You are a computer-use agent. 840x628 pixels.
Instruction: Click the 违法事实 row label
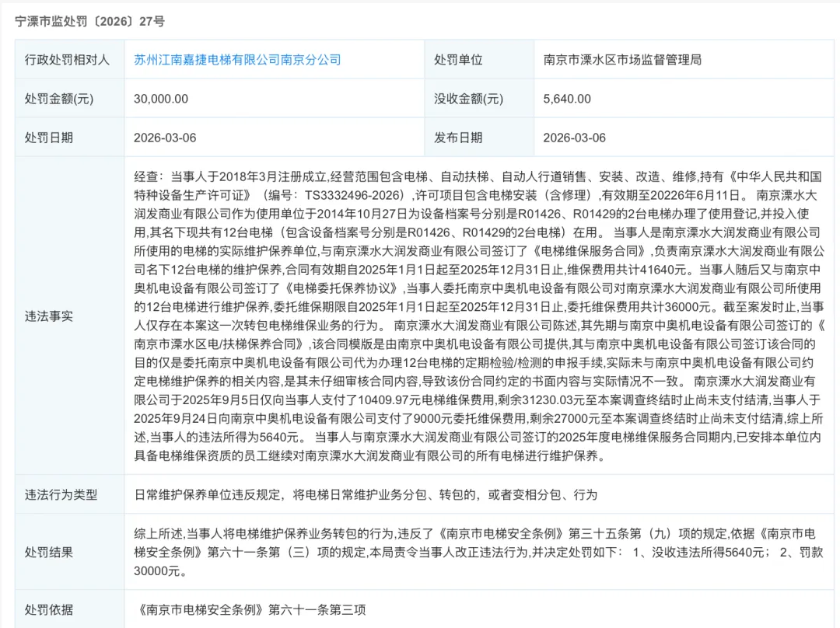pyautogui.click(x=49, y=316)
